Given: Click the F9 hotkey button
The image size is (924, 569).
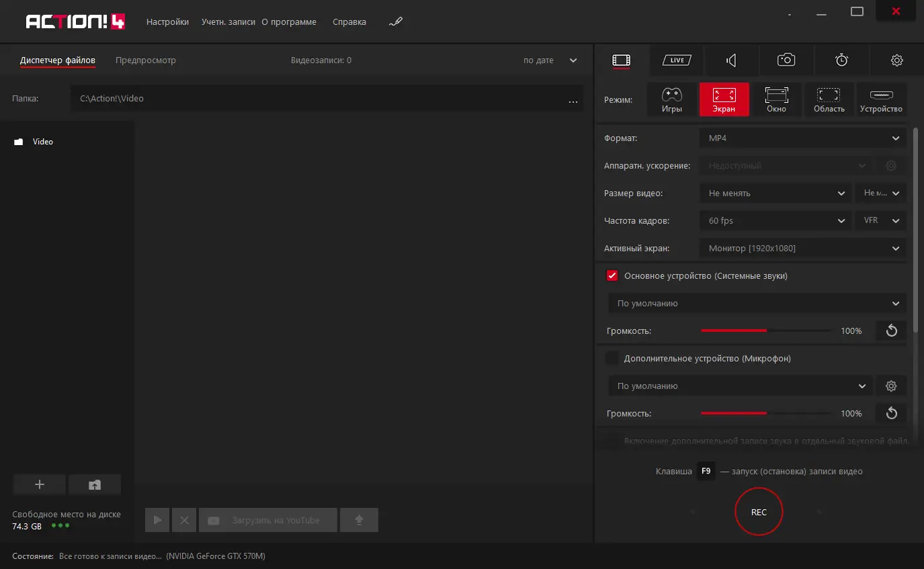Looking at the screenshot, I should pos(706,472).
